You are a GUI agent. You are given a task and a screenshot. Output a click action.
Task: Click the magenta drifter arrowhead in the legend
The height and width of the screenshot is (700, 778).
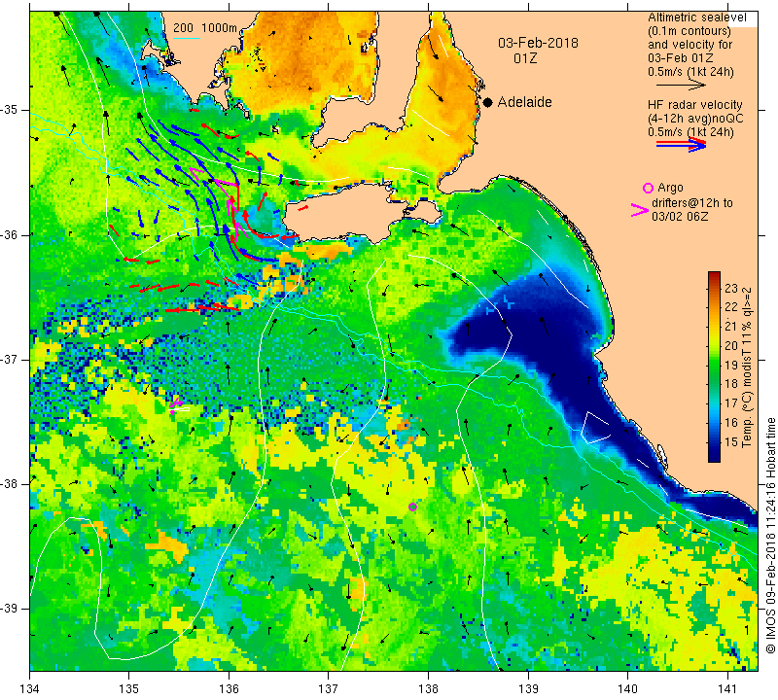point(639,210)
